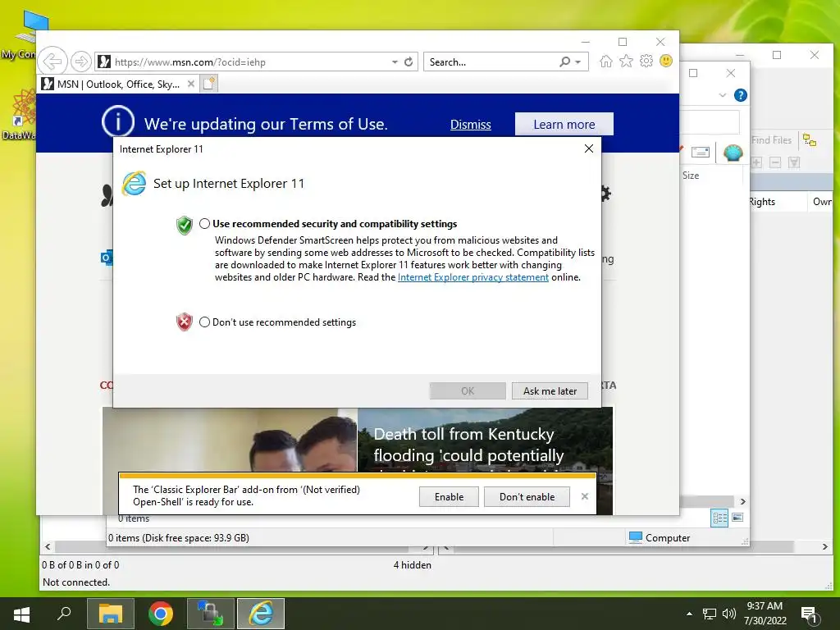Open a new tab in Internet Explorer
Viewport: 840px width, 630px height.
pyautogui.click(x=209, y=84)
